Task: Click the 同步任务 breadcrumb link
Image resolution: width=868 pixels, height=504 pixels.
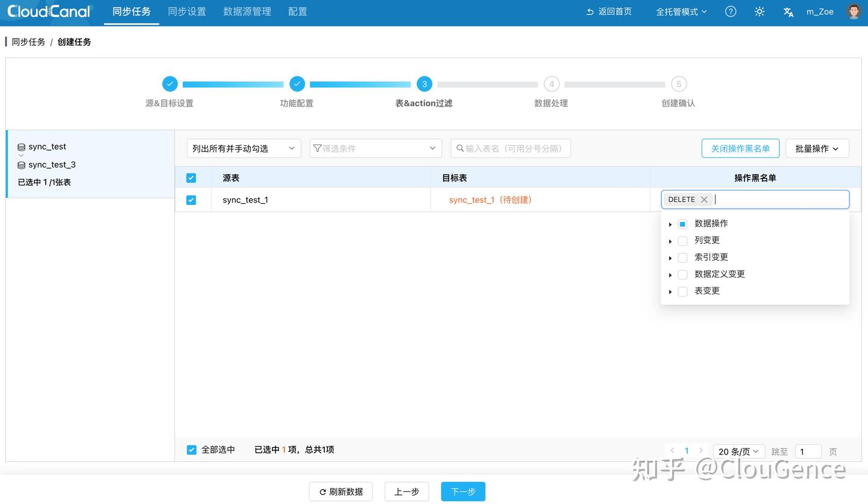Action: (x=28, y=42)
